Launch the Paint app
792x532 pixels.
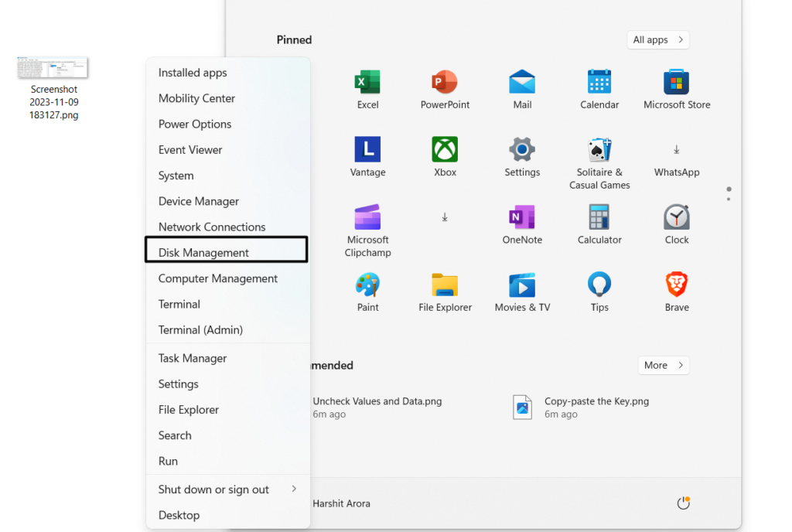coord(367,285)
